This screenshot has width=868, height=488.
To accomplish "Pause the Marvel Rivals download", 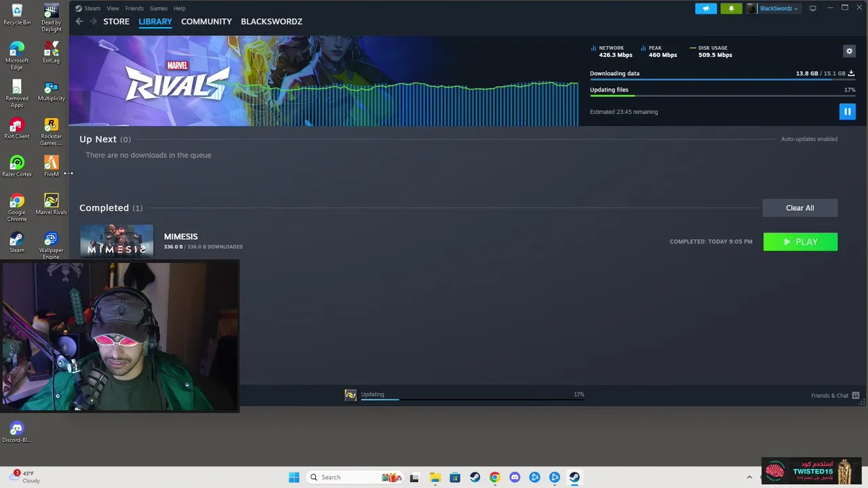I will click(x=847, y=112).
